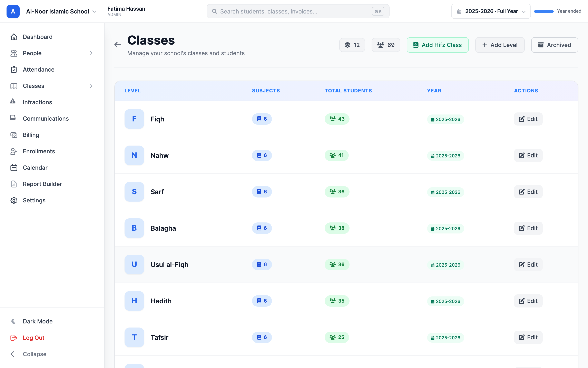Viewport: 588px width, 368px height.
Task: Expand the Classes submenu chevron
Action: (91, 86)
